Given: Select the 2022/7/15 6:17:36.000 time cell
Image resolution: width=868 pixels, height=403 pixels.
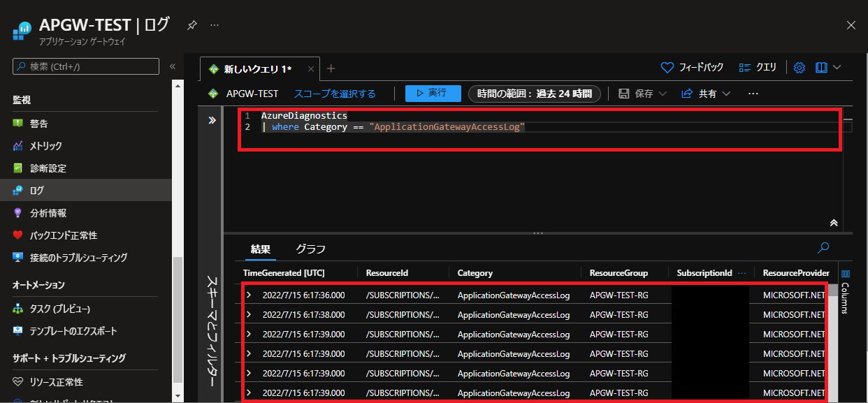Looking at the screenshot, I should coord(303,295).
